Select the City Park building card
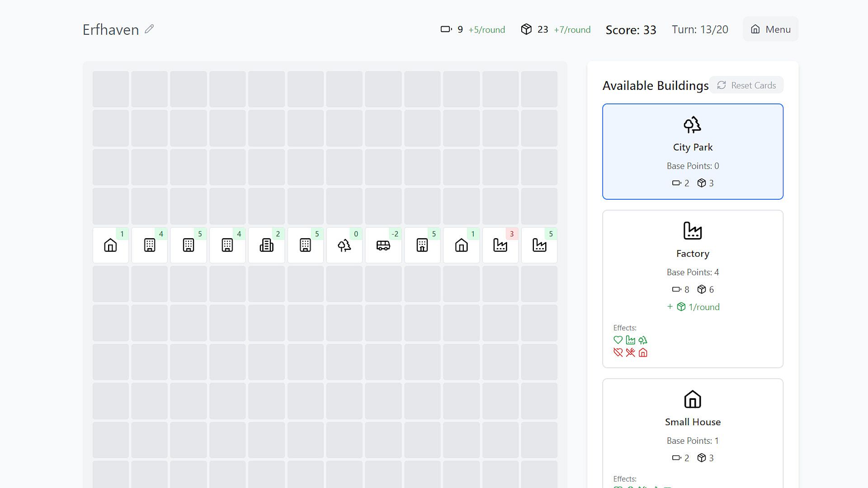 pyautogui.click(x=693, y=151)
